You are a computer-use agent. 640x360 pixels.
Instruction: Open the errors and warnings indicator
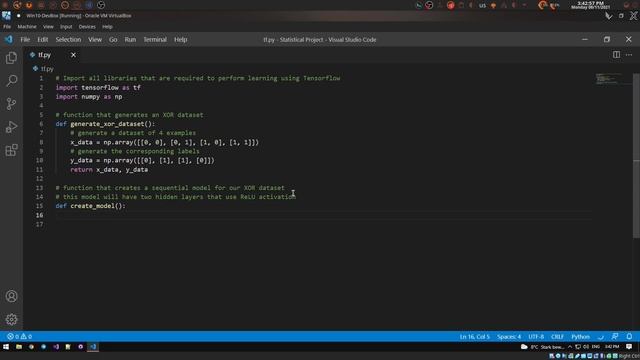click(19, 337)
